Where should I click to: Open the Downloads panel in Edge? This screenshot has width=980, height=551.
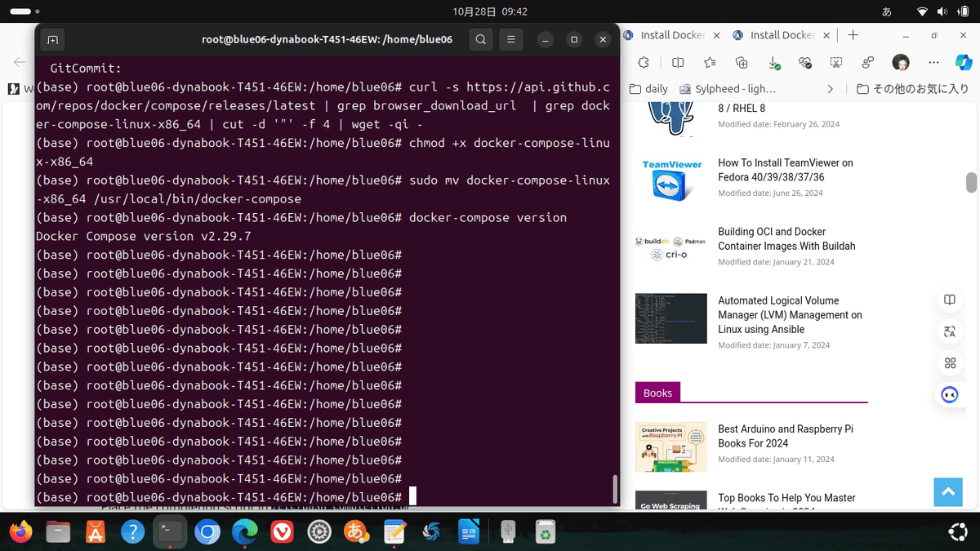(x=773, y=62)
